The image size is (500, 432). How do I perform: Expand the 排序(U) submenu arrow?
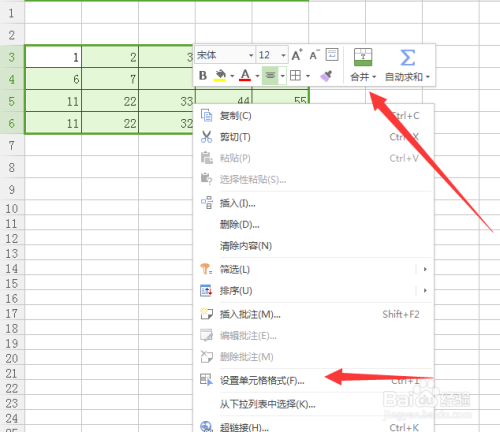(425, 291)
